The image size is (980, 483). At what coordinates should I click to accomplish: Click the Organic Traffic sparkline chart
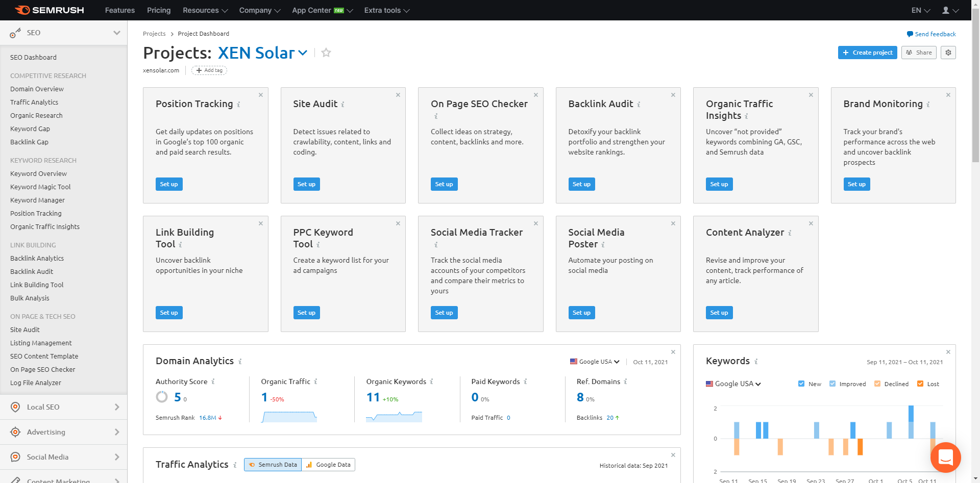[x=289, y=417]
